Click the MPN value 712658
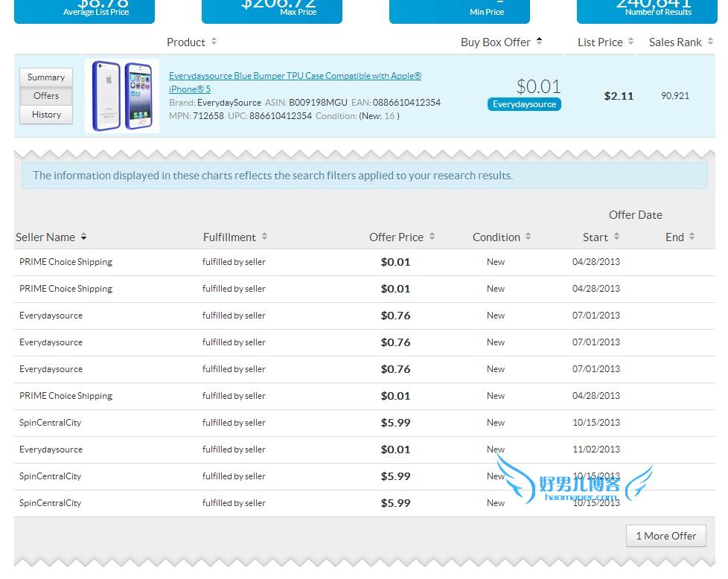This screenshot has height=579, width=728. pyautogui.click(x=208, y=116)
